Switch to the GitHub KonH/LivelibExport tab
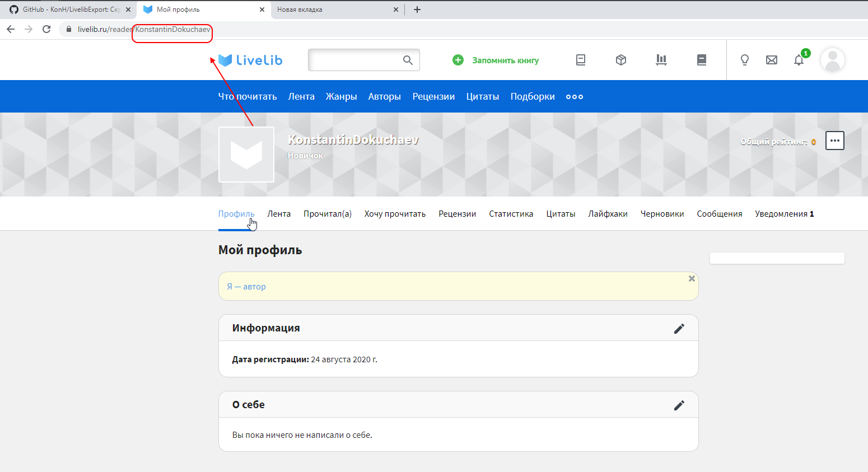 [x=68, y=10]
